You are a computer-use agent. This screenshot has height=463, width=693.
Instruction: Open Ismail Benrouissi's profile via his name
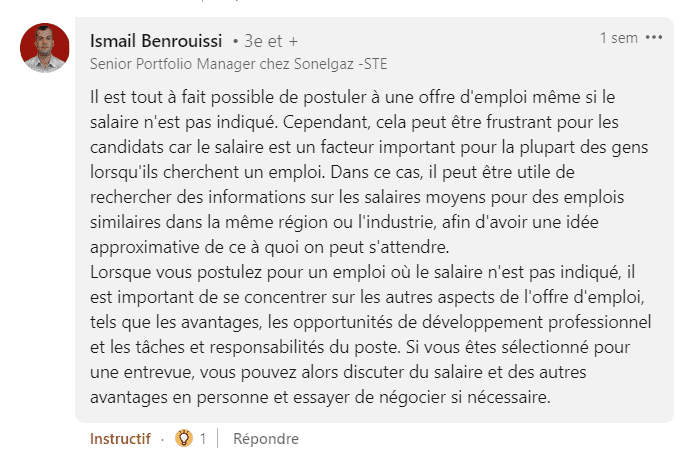click(156, 41)
